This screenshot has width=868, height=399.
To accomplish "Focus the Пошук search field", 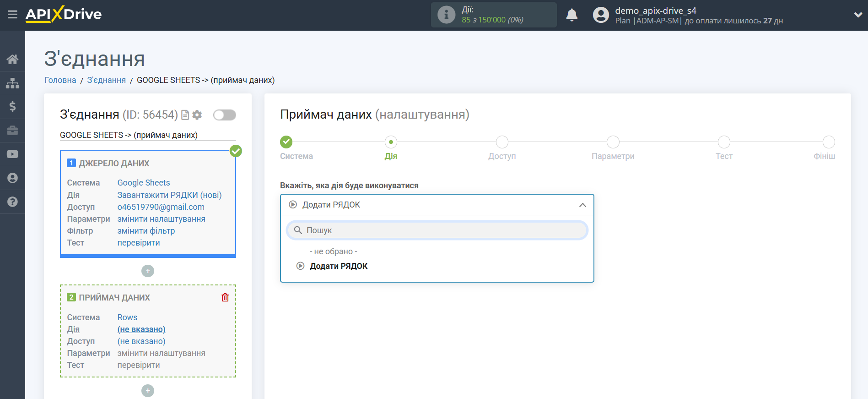I will click(437, 230).
